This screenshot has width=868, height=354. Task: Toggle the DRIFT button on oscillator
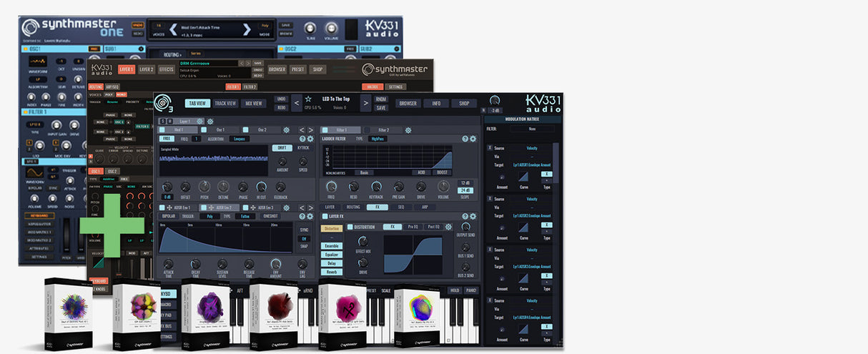point(280,148)
